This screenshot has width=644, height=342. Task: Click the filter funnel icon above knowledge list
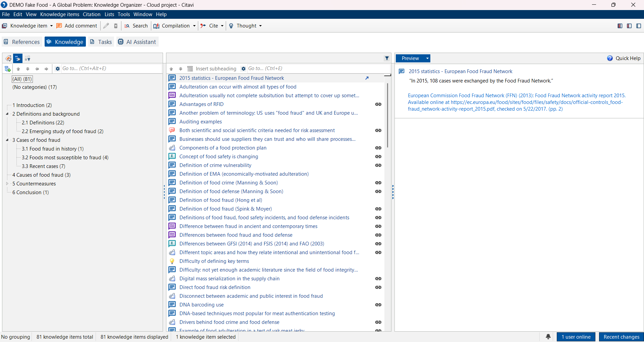click(387, 58)
